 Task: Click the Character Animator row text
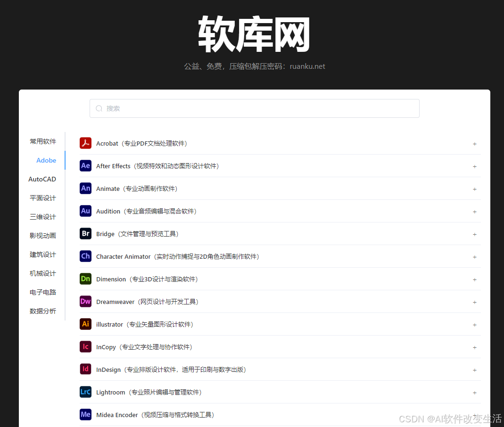tap(178, 256)
